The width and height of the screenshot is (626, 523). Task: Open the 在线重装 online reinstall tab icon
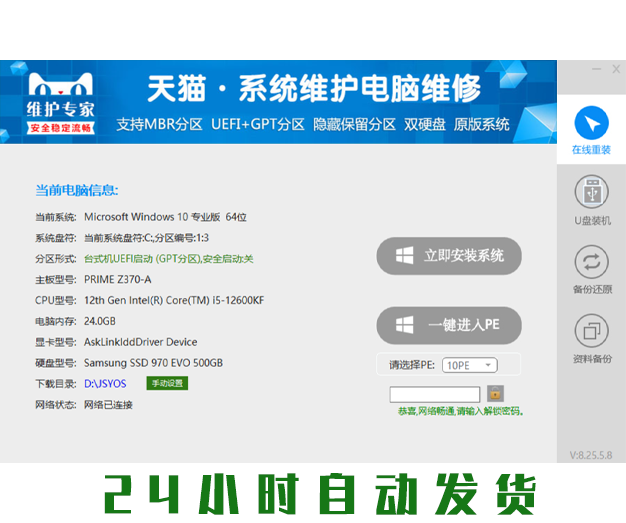[591, 123]
